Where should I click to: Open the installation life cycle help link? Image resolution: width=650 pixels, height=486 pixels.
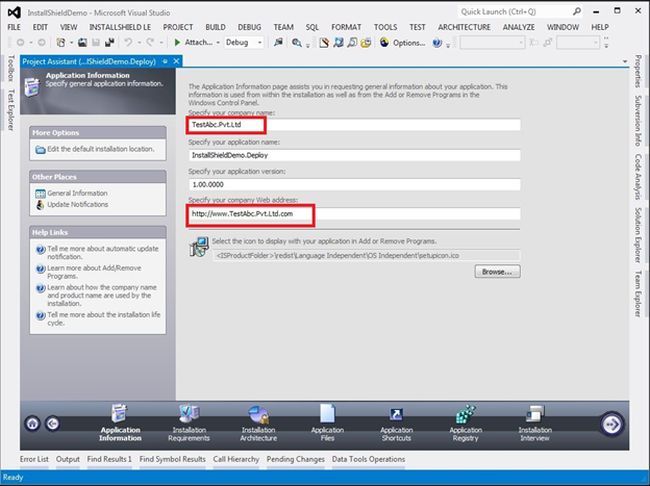coord(104,318)
